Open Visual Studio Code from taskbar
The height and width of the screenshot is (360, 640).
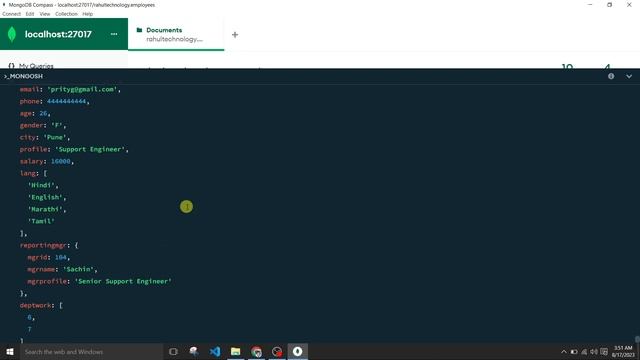215,351
